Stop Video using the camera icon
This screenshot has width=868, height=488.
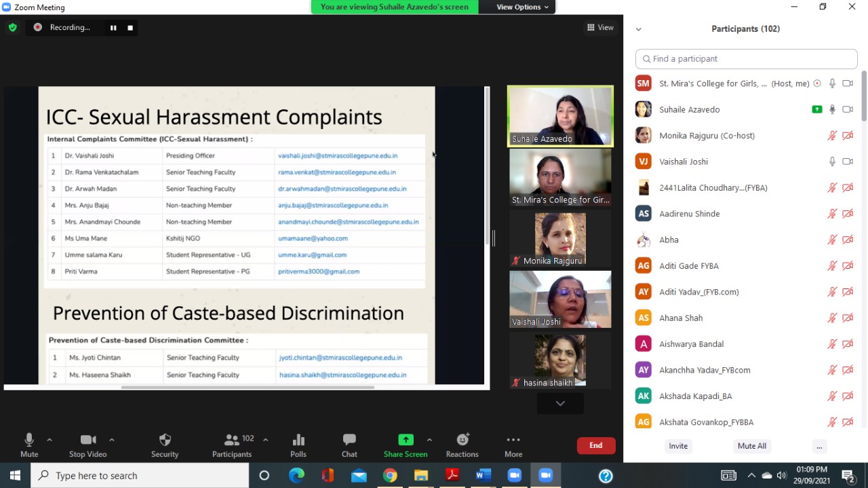tap(87, 440)
